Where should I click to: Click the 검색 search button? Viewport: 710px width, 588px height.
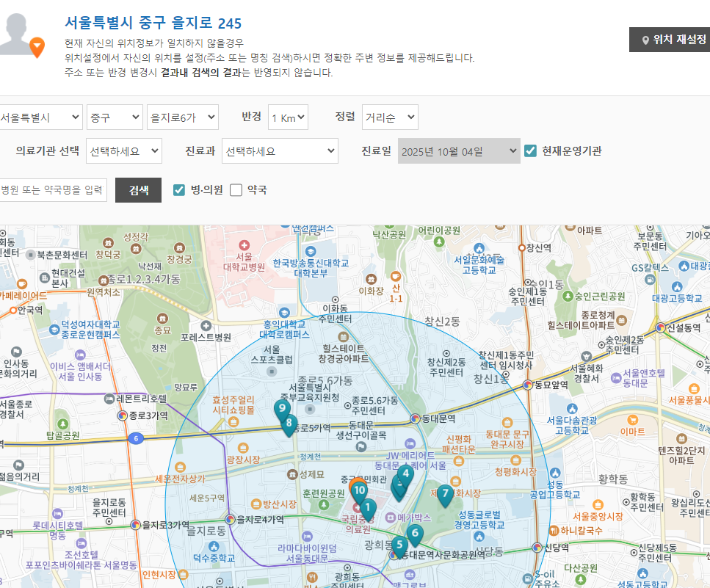click(x=139, y=190)
